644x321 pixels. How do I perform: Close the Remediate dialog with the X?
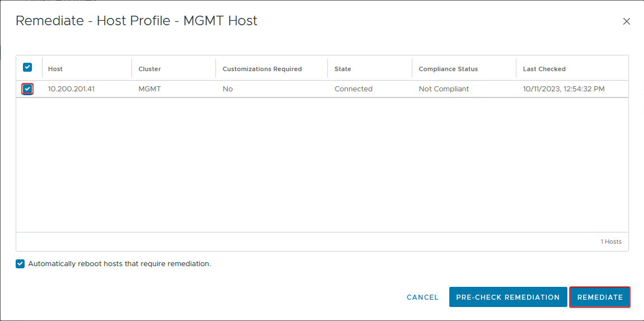pos(626,22)
